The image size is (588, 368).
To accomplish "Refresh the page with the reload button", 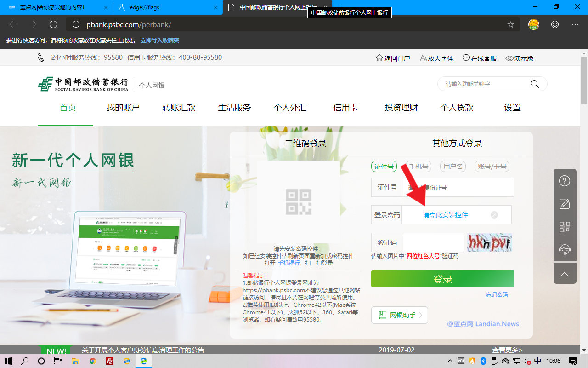I will click(x=53, y=24).
